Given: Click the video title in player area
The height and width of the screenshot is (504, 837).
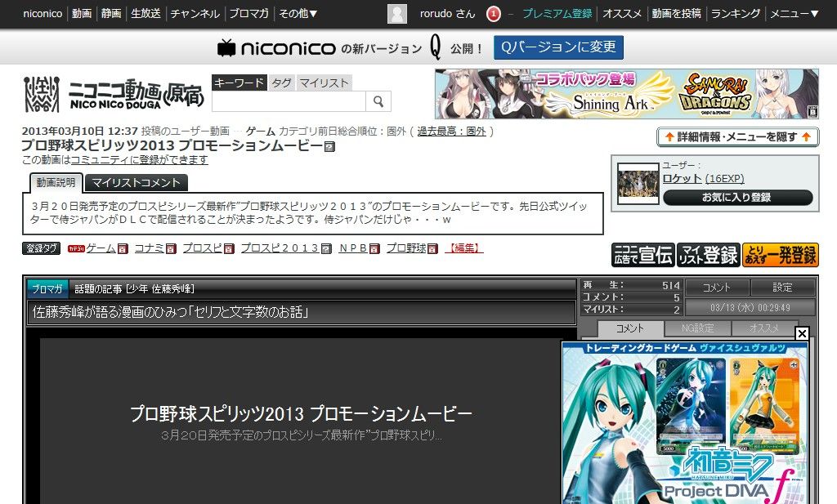Looking at the screenshot, I should point(302,414).
